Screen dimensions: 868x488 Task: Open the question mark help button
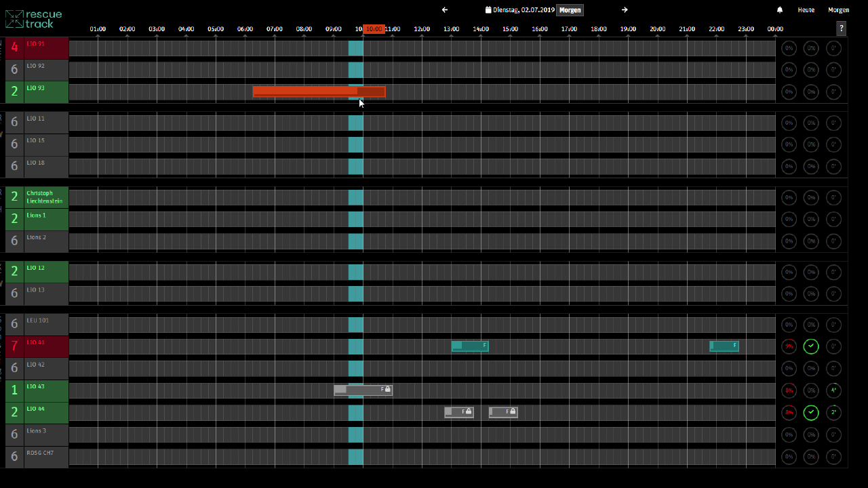point(842,28)
